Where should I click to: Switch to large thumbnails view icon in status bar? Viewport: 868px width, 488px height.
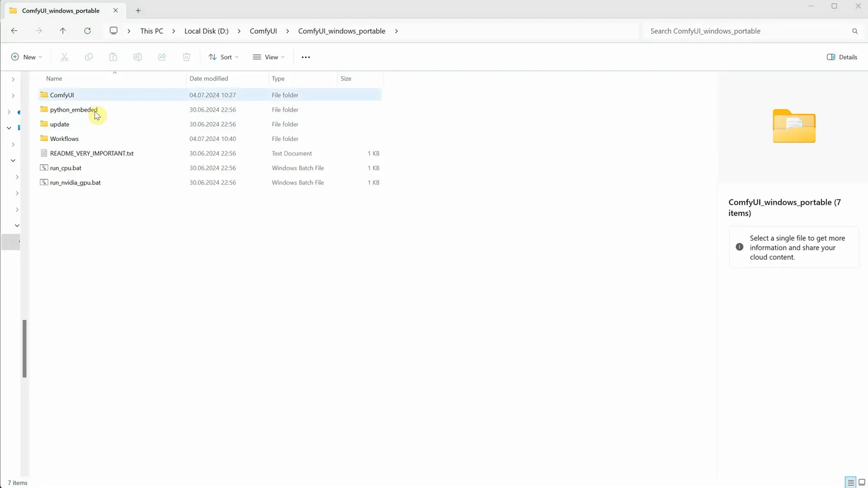[x=861, y=483]
